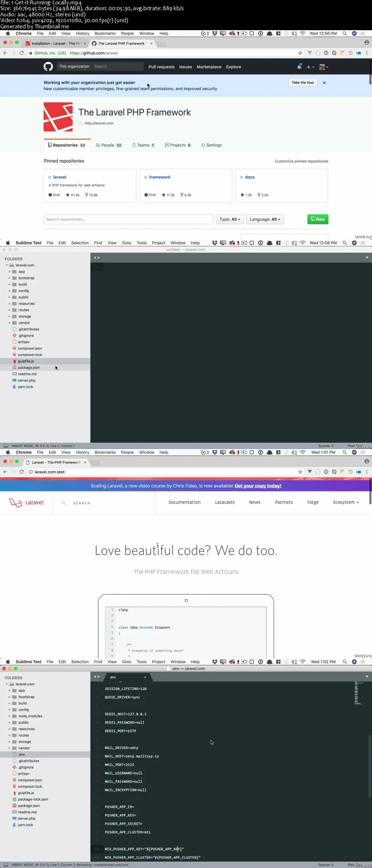The image size is (372, 868).
Task: Open the GitHub plus create-new dropdown
Action: pos(310,67)
